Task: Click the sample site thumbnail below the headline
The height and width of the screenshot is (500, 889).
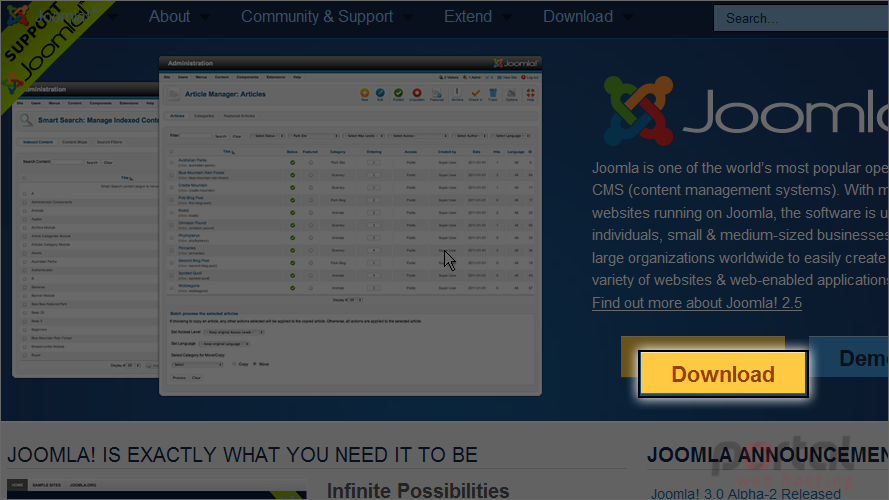Action: (156, 490)
